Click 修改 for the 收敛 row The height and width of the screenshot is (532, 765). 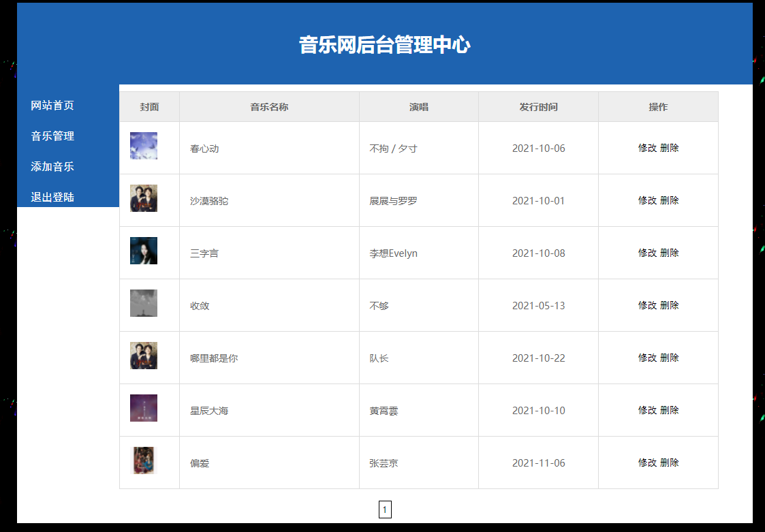[647, 306]
